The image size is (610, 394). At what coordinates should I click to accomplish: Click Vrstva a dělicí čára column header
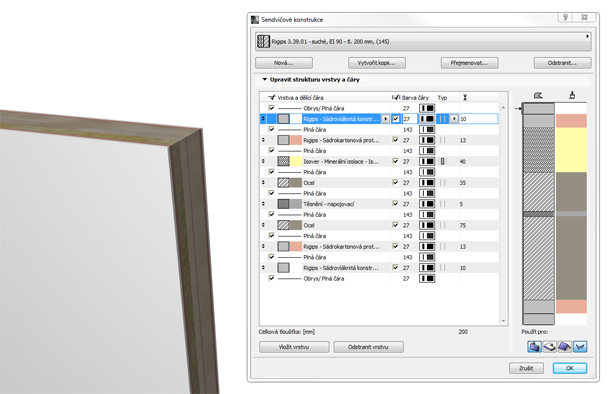pos(300,98)
